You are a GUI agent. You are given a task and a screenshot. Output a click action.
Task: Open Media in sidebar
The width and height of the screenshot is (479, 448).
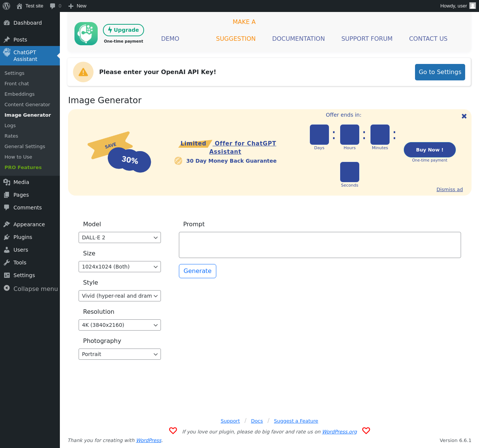pos(30,182)
